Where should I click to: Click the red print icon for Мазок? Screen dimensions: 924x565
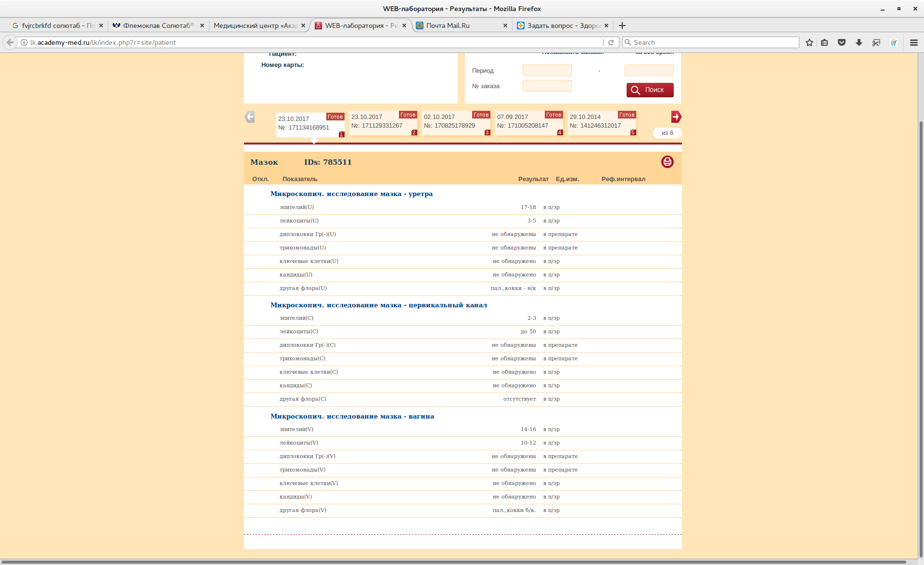pos(667,162)
